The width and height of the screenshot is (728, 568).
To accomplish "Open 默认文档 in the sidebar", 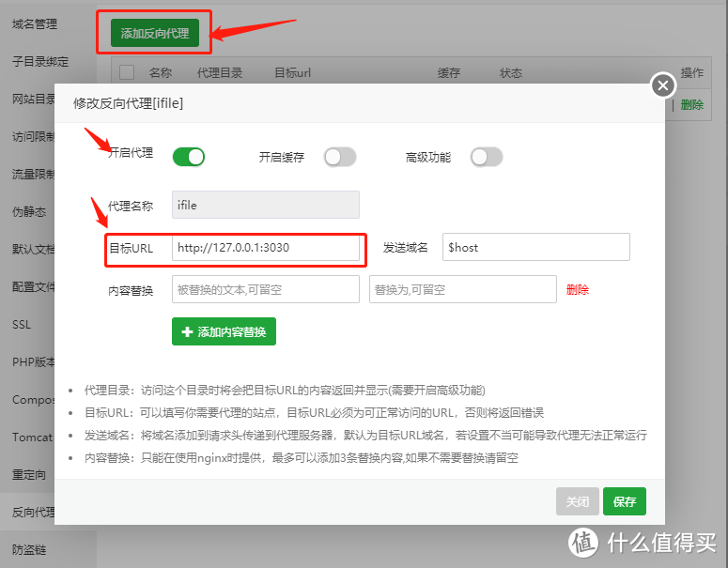I will (x=33, y=249).
